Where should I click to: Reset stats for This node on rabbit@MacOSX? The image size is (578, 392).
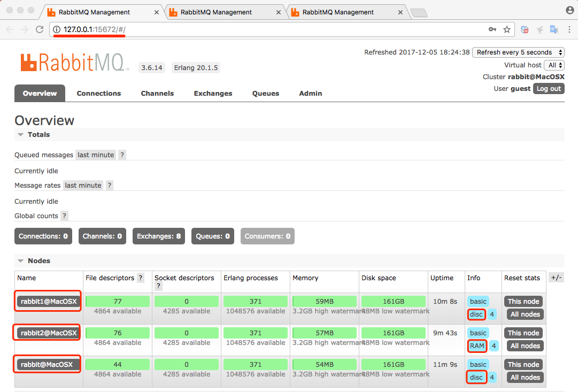point(523,364)
